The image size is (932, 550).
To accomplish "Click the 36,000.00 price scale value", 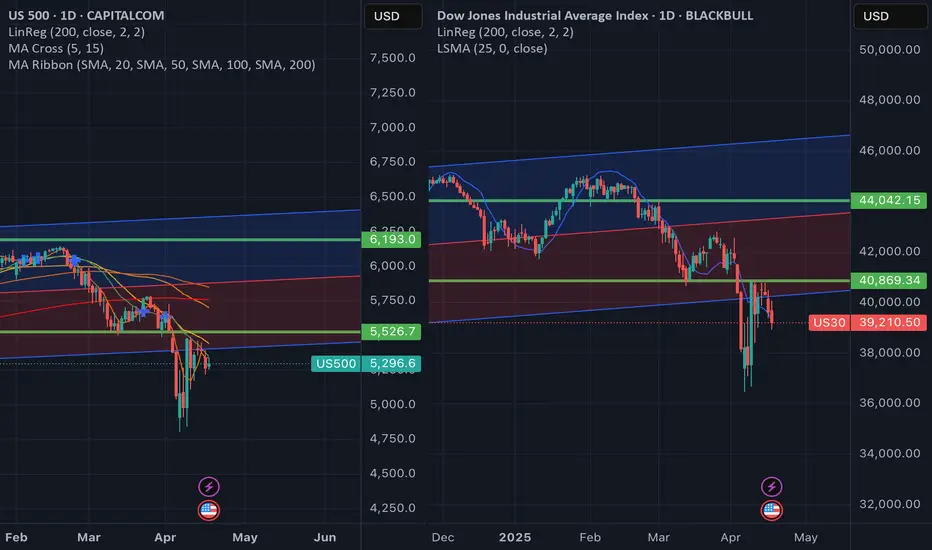I will [890, 403].
